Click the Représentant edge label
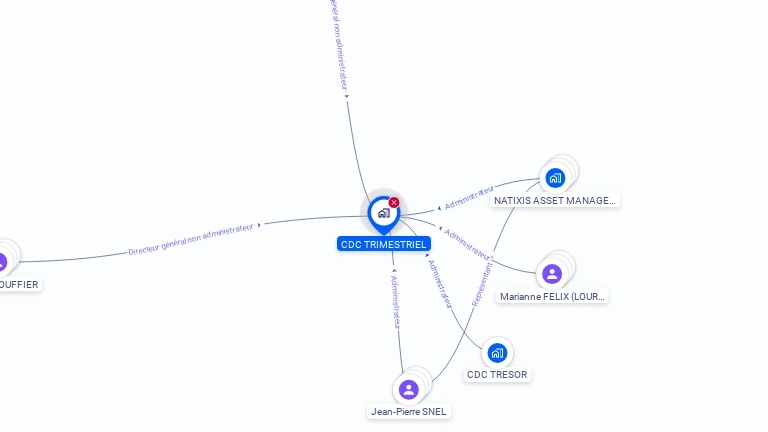Image resolution: width=768 pixels, height=432 pixels. (x=481, y=285)
